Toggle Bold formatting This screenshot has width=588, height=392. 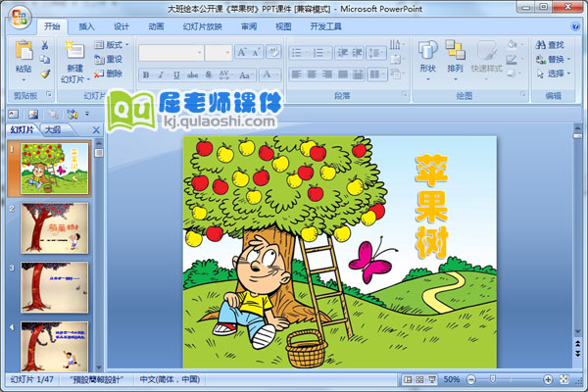coord(146,74)
